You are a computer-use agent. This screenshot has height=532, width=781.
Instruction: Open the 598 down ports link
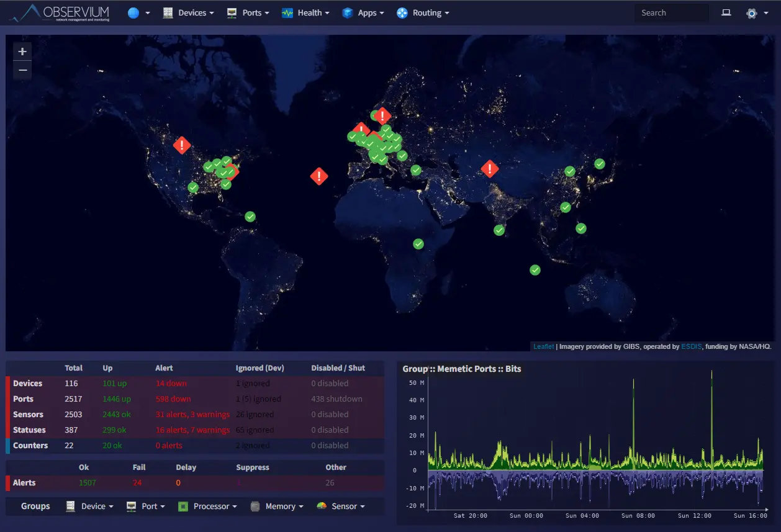coord(173,399)
